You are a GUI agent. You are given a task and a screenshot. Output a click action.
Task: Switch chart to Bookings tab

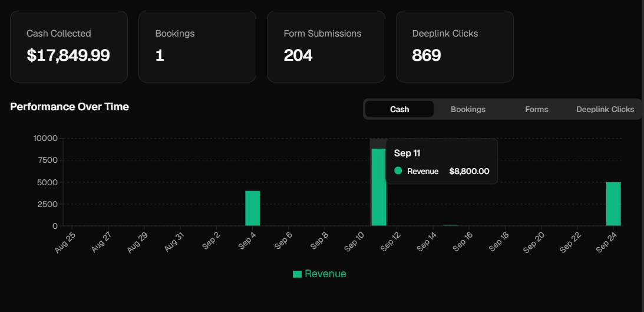(x=468, y=109)
